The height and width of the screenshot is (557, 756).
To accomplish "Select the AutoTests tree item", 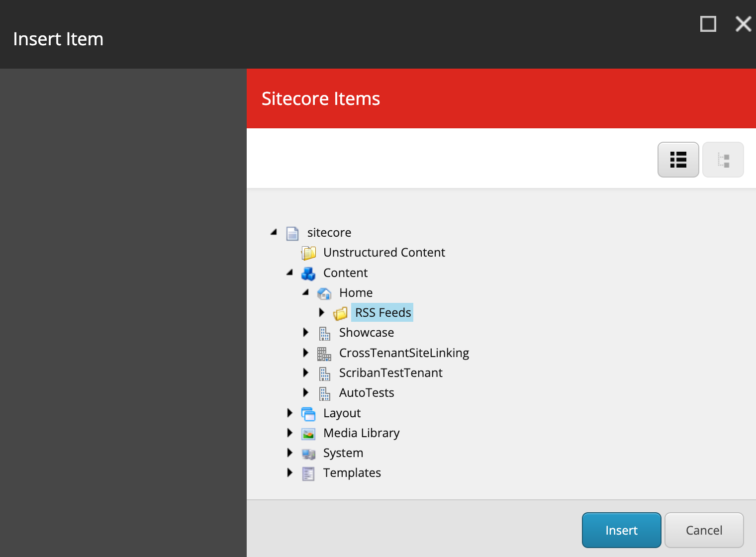I will coord(367,392).
